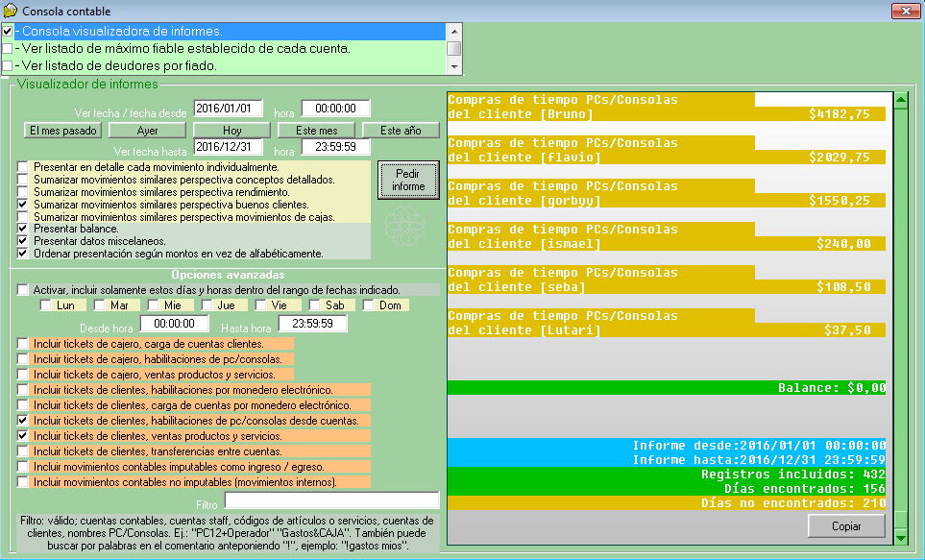Check 'perspectiva rendimiento' summarize option
This screenshot has height=560, width=925.
point(22,192)
